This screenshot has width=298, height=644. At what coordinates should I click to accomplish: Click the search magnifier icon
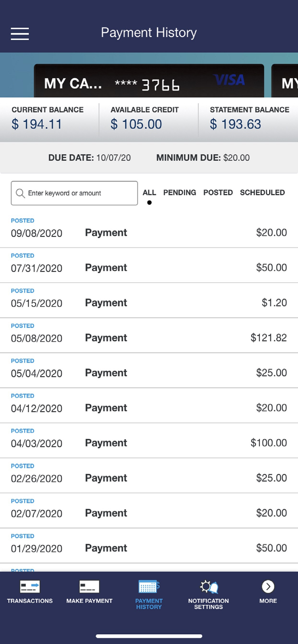click(x=20, y=193)
